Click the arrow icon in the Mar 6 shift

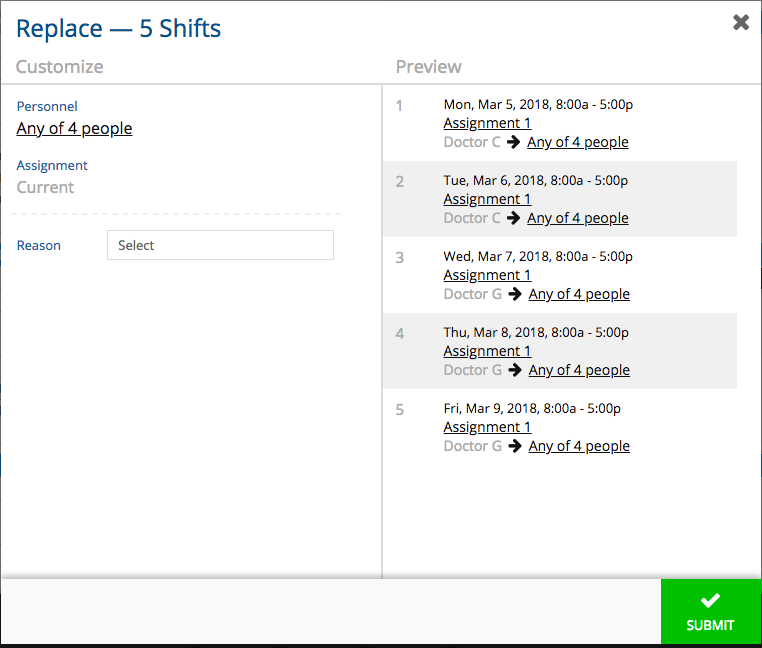pos(514,218)
